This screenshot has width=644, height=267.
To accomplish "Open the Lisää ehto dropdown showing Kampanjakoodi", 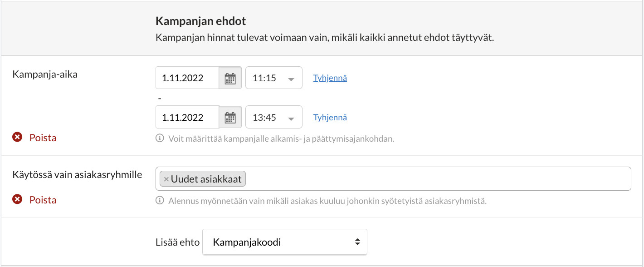I will 284,242.
